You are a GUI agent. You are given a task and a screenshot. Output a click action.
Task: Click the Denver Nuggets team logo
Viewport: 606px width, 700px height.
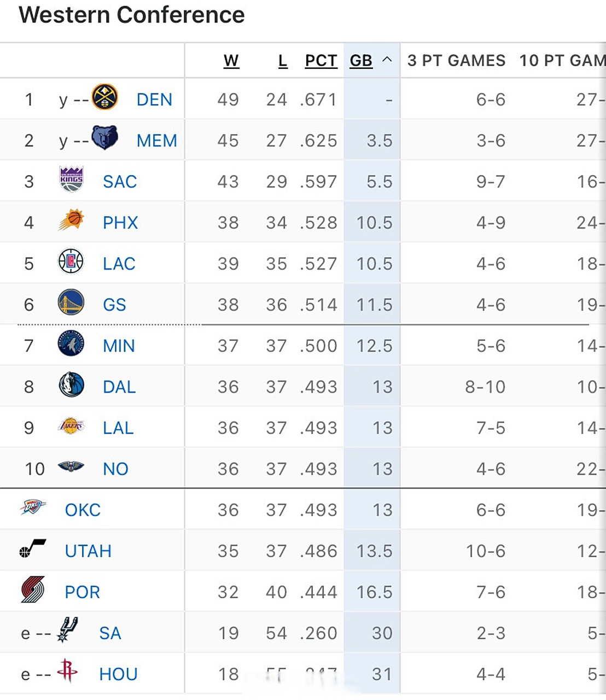coord(104,97)
